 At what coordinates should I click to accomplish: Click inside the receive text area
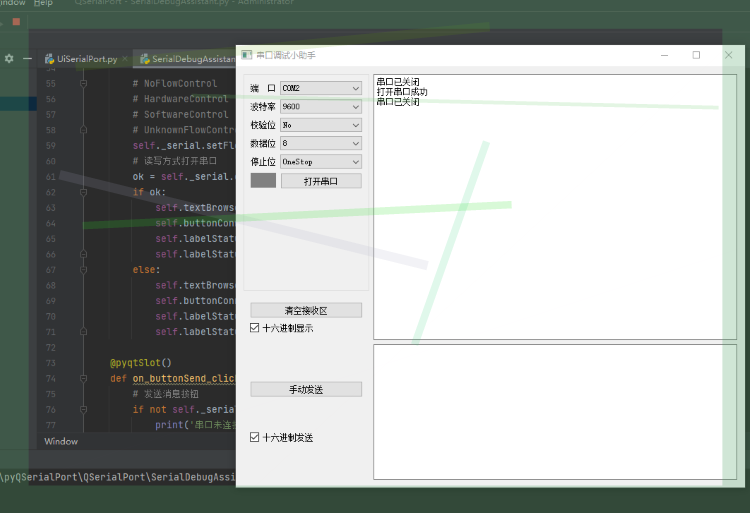[x=555, y=207]
